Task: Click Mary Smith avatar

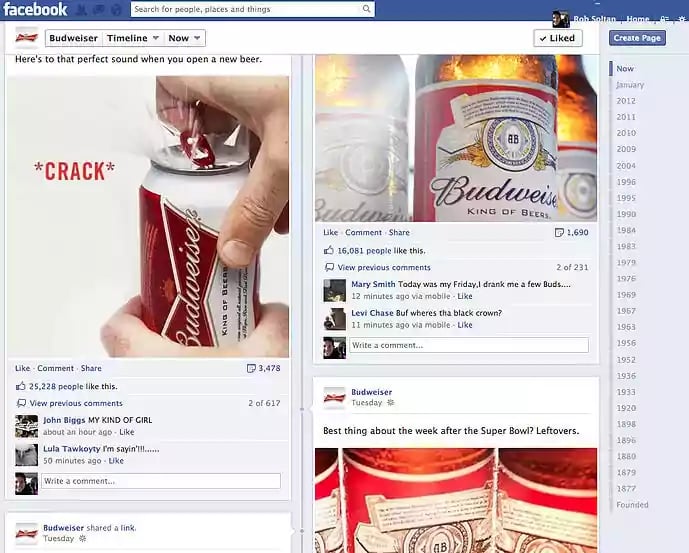Action: [334, 290]
